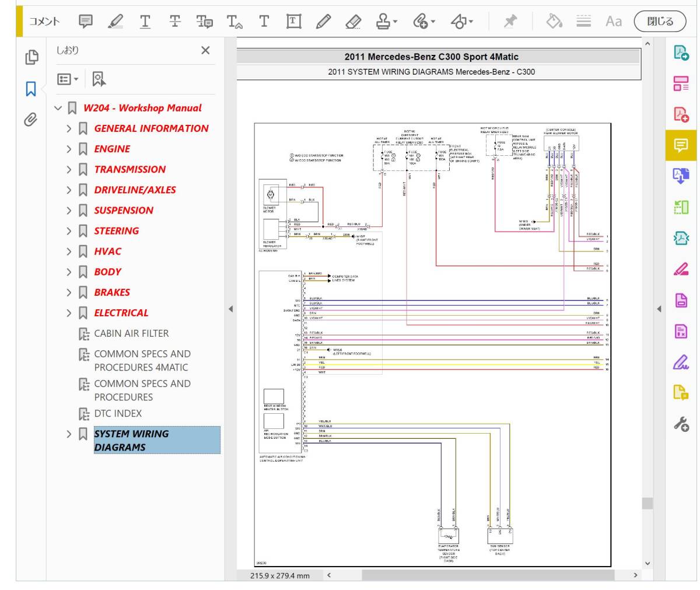
Task: Open COMMON SPECS AND PROCEDURES 4MATIC bookmark
Action: tap(142, 361)
